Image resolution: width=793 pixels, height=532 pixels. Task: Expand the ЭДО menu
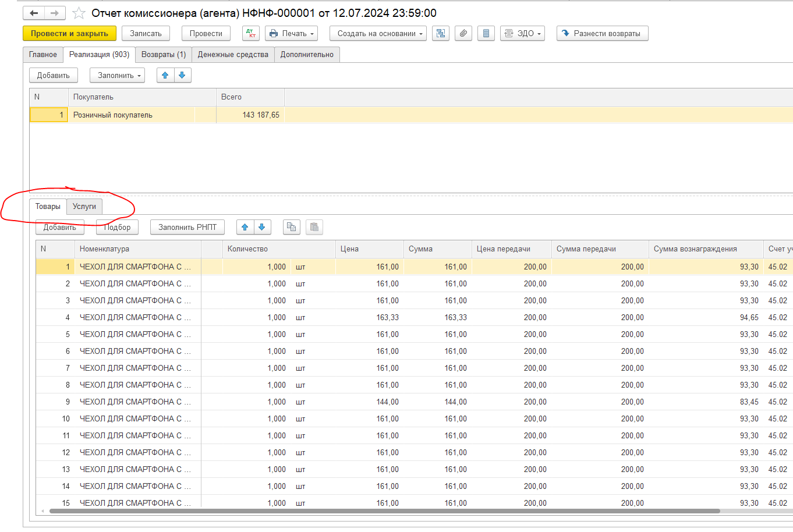tap(522, 33)
